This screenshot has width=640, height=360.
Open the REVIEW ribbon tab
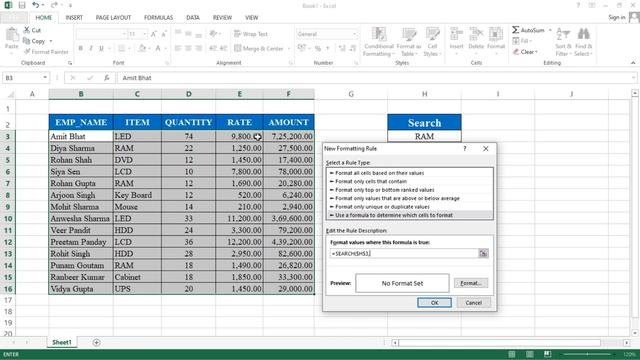[x=222, y=18]
